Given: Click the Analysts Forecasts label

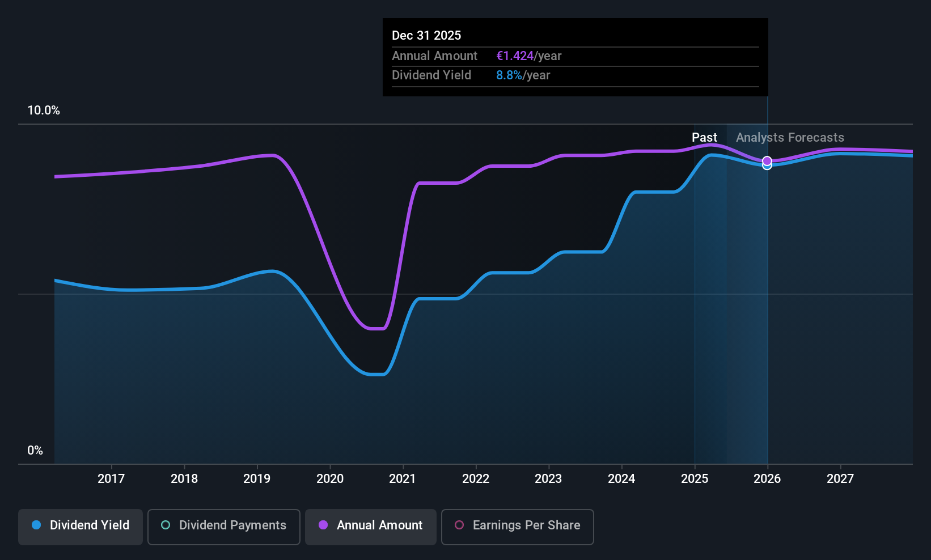Looking at the screenshot, I should [790, 137].
